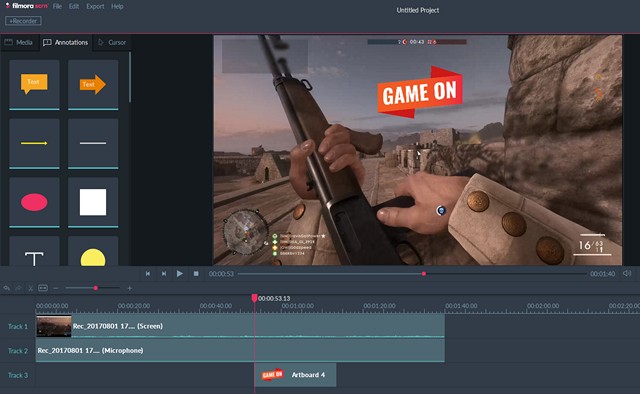Viewport: 640px width, 394px height.
Task: Select the speech bubble Text annotation
Action: (34, 85)
